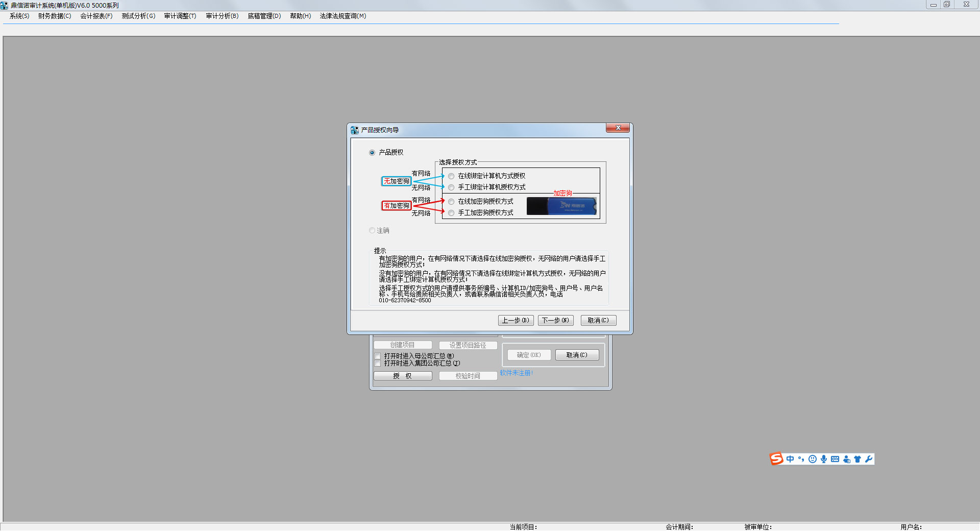Toggle full/half-width punctuation in Sogou bar
The width and height of the screenshot is (980, 531).
pos(800,459)
